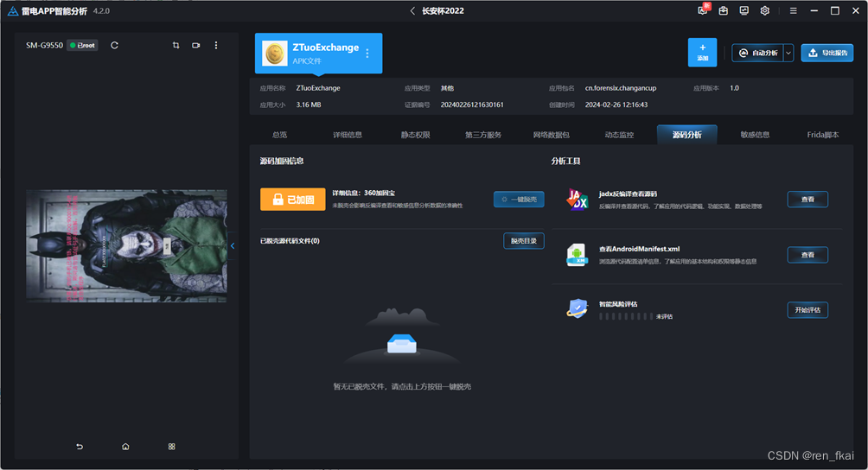
Task: Click the 导出报告 export button
Action: pyautogui.click(x=827, y=53)
